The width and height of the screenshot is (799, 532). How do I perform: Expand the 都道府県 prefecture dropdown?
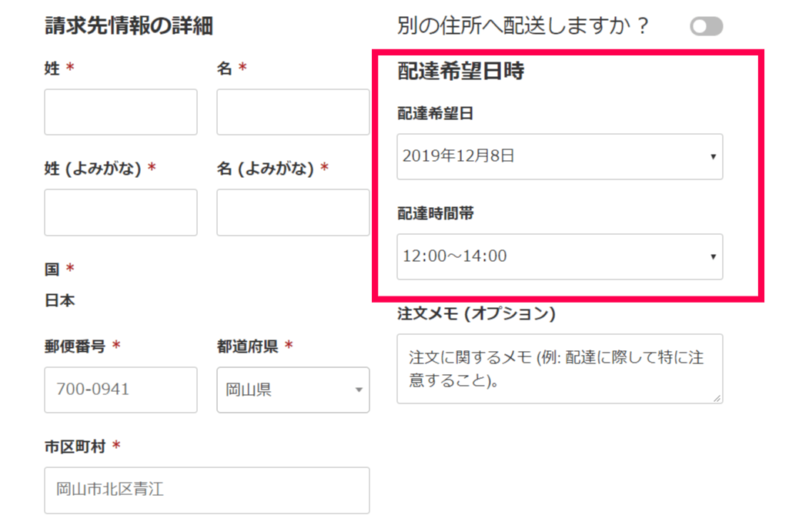pyautogui.click(x=293, y=390)
